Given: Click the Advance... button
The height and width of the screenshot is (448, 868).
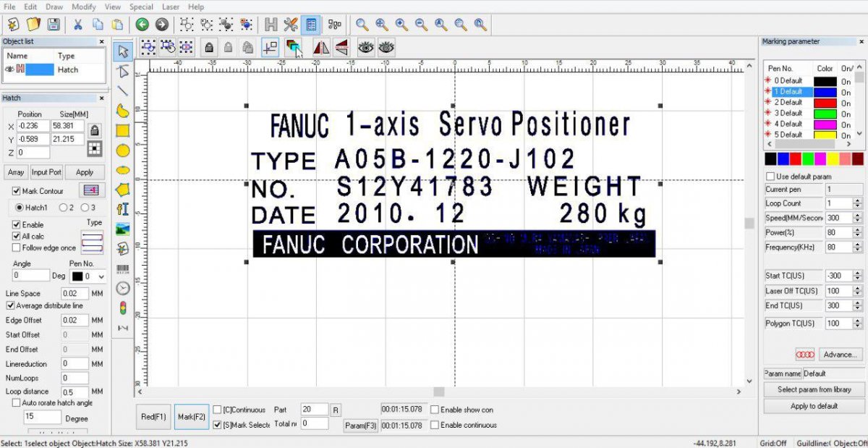Looking at the screenshot, I should point(840,355).
